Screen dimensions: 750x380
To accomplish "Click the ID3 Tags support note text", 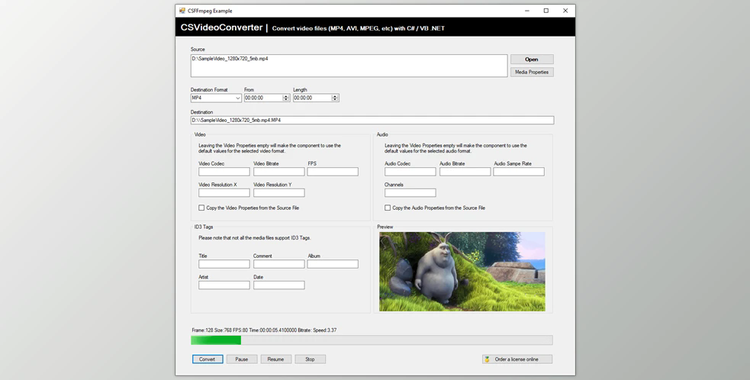I will click(254, 238).
